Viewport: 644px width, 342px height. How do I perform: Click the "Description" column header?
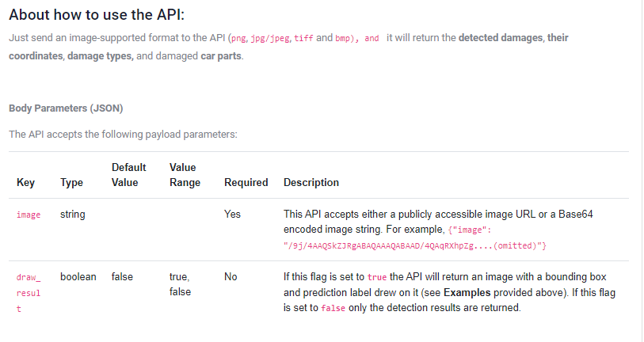click(x=311, y=183)
